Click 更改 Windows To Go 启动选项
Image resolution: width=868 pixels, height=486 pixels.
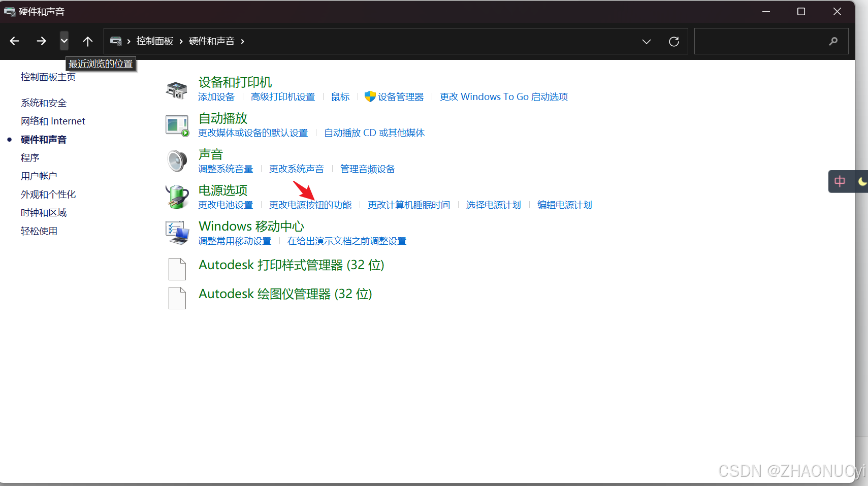(504, 97)
